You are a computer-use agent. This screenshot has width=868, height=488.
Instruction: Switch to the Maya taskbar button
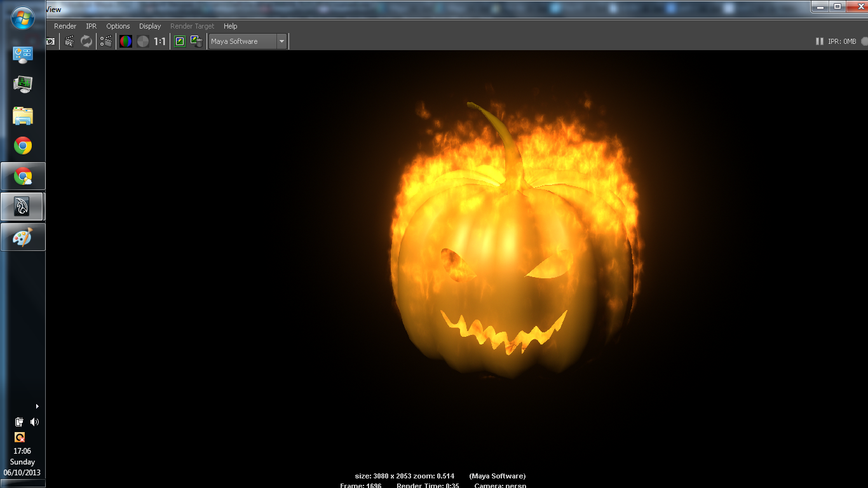pos(23,207)
